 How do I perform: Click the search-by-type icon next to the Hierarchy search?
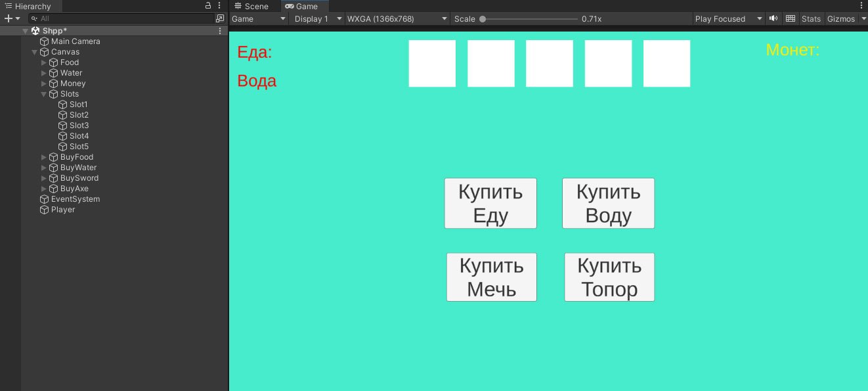coord(220,18)
